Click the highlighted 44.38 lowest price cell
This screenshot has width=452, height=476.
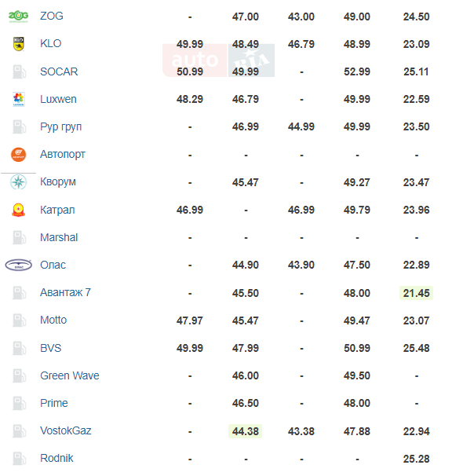coord(245,431)
